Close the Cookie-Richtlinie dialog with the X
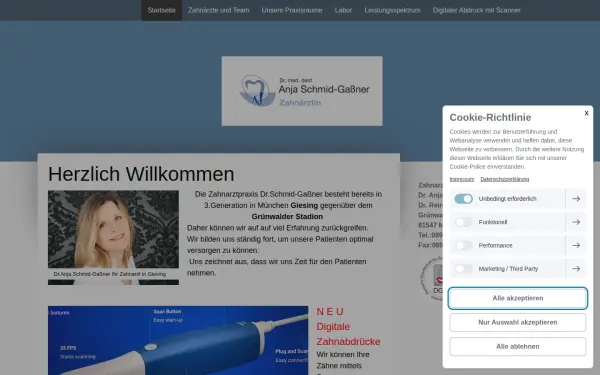The image size is (600, 375). tap(586, 113)
